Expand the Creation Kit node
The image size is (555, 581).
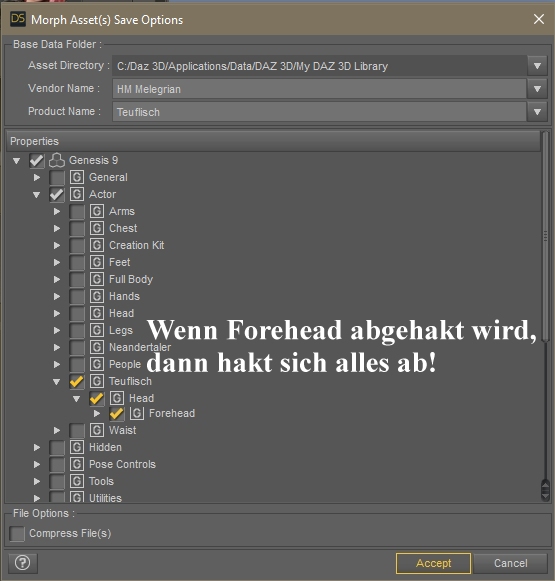(57, 245)
